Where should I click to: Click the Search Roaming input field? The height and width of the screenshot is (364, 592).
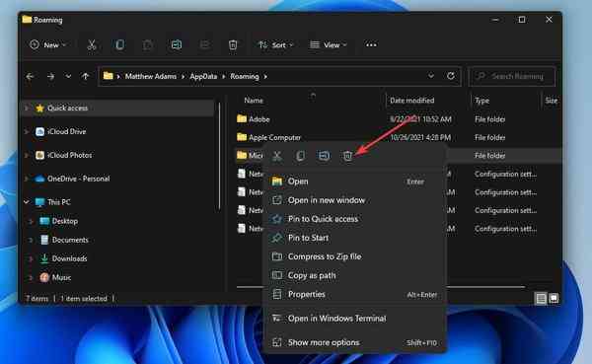pos(512,76)
